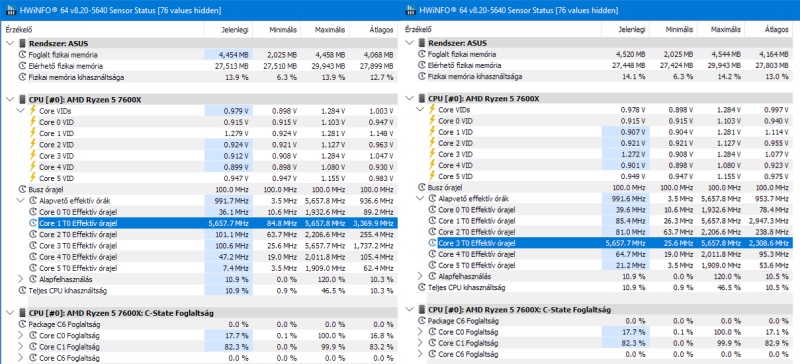Click the Maximális column header in right window
Viewport: 800px width, 364px height.
[720, 30]
